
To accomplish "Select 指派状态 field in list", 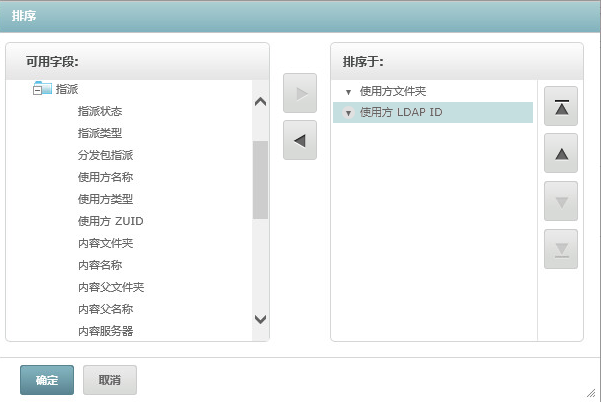I will [100, 110].
